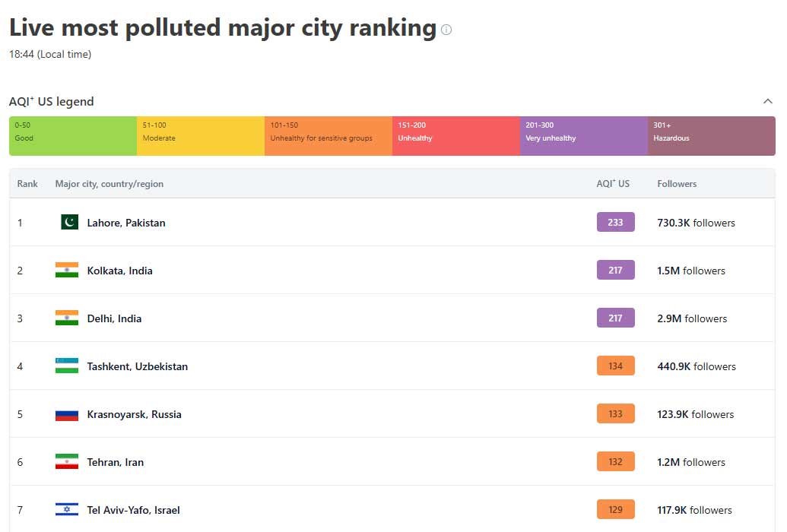787x532 pixels.
Task: Collapse the AQI US legend chevron
Action: [767, 101]
